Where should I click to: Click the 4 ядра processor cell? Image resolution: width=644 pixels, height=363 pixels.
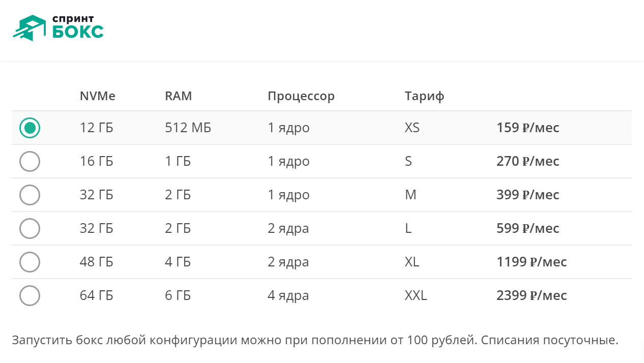pyautogui.click(x=288, y=295)
